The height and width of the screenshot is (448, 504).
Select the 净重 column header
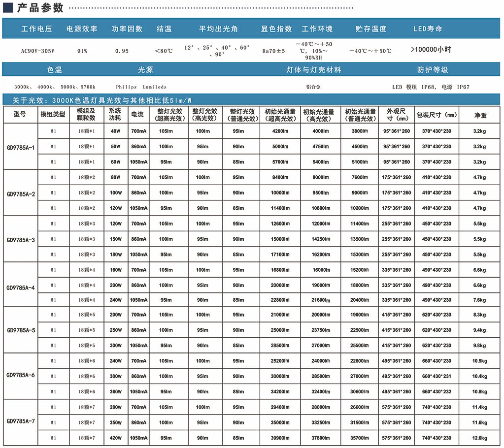pos(480,115)
